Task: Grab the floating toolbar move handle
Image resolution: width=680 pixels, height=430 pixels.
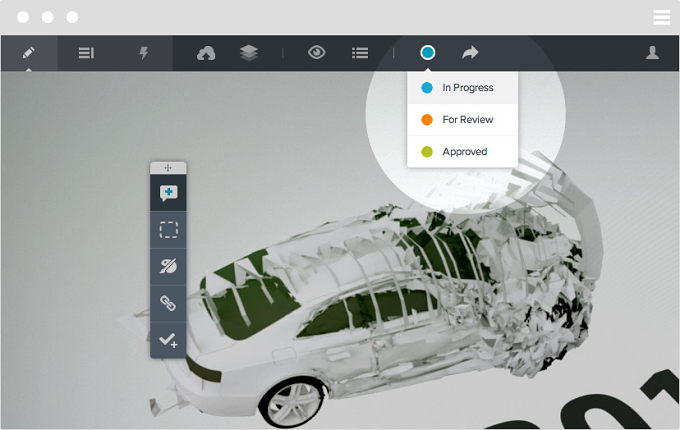Action: [168, 168]
